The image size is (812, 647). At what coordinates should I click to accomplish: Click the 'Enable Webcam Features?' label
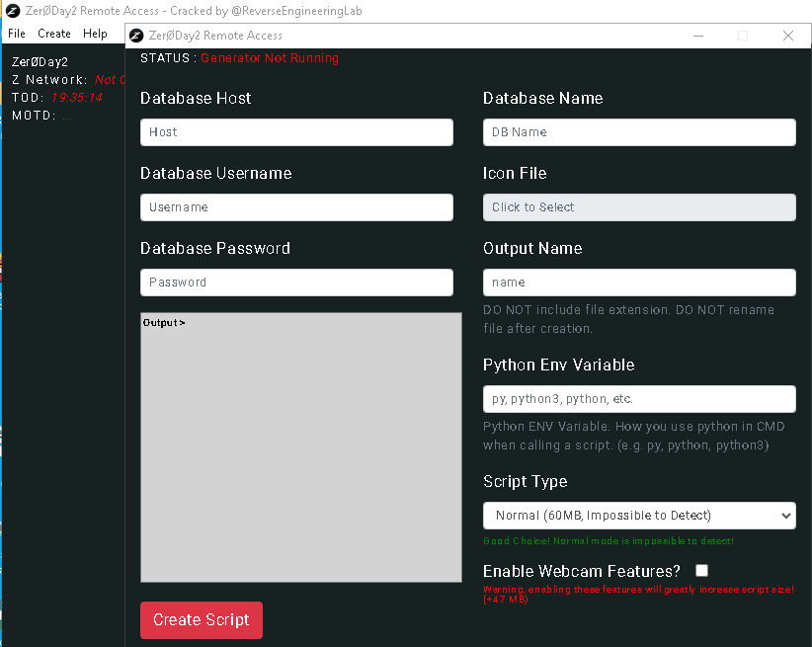pos(581,571)
